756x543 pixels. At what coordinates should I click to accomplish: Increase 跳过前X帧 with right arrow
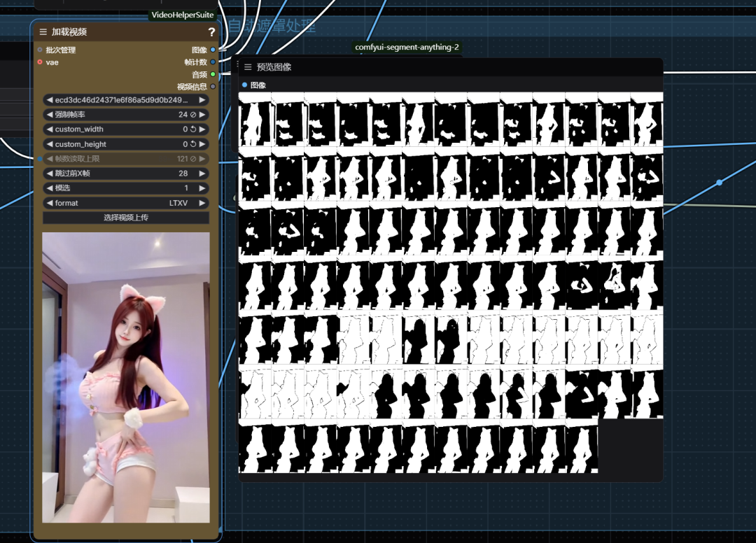202,174
